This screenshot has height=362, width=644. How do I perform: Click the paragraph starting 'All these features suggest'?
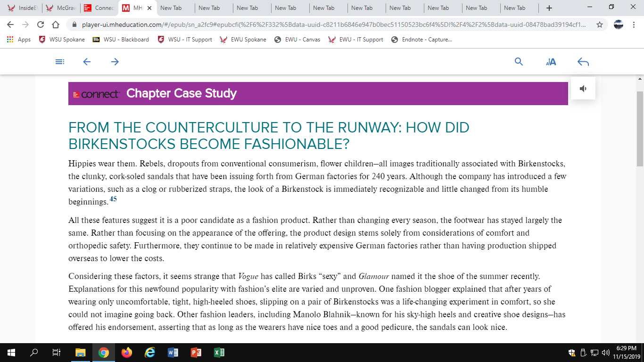[x=315, y=239]
